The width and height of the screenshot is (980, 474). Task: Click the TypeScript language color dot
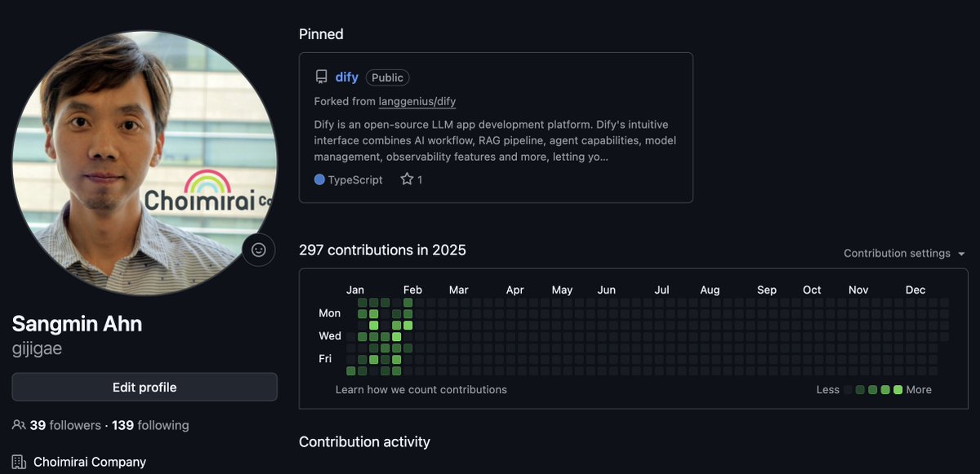pos(319,179)
